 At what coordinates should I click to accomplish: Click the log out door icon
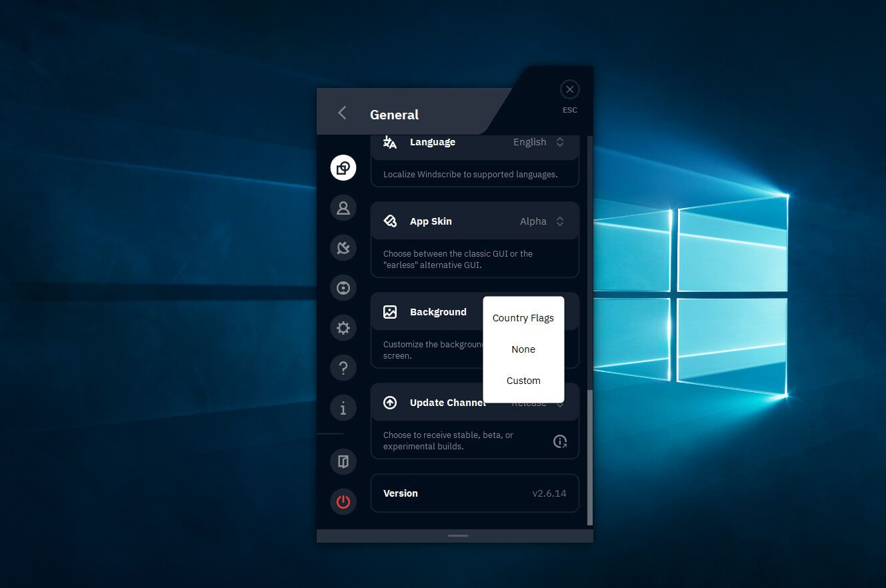point(343,461)
